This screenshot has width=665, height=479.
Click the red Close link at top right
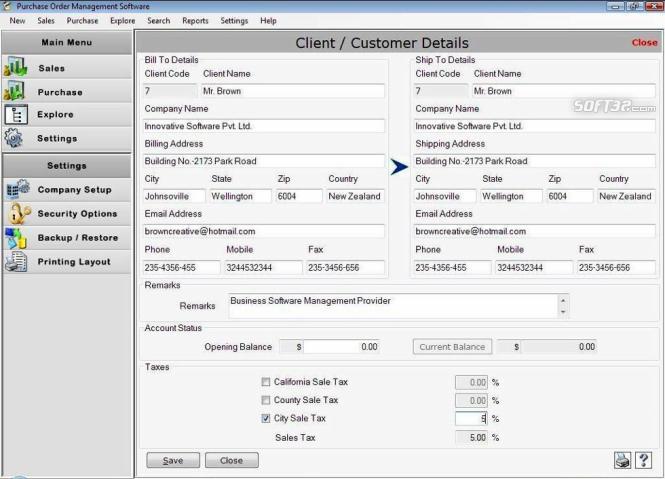click(644, 42)
